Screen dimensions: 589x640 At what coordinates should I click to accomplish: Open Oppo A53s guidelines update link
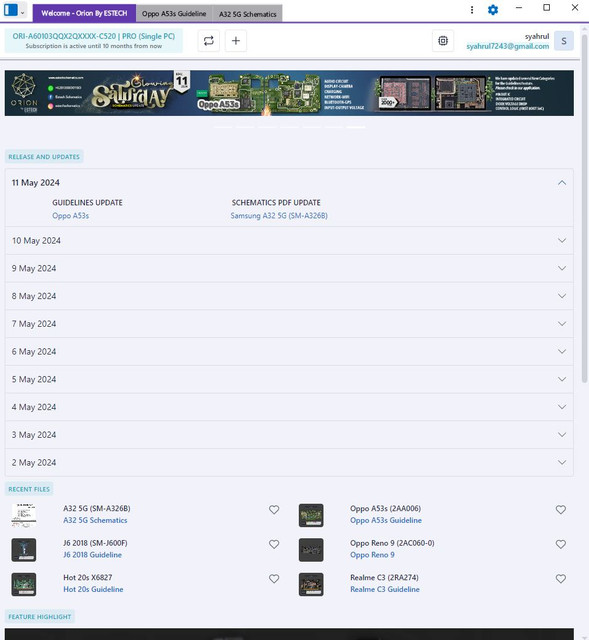click(x=70, y=216)
